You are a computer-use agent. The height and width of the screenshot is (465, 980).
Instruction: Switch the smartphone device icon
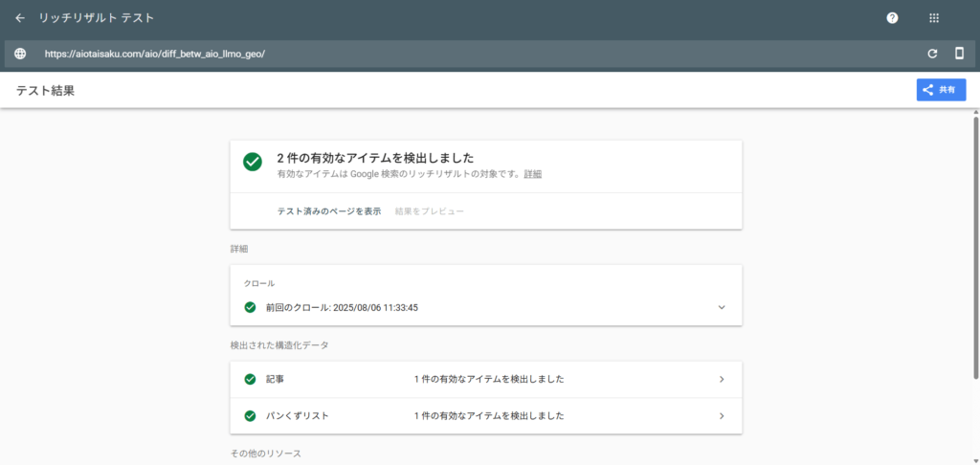click(959, 54)
